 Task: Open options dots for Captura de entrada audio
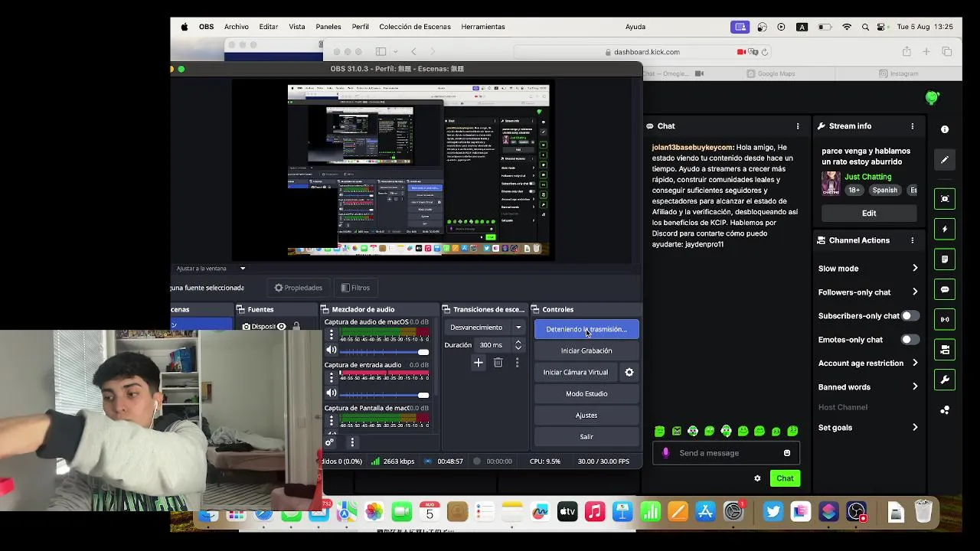click(x=332, y=378)
